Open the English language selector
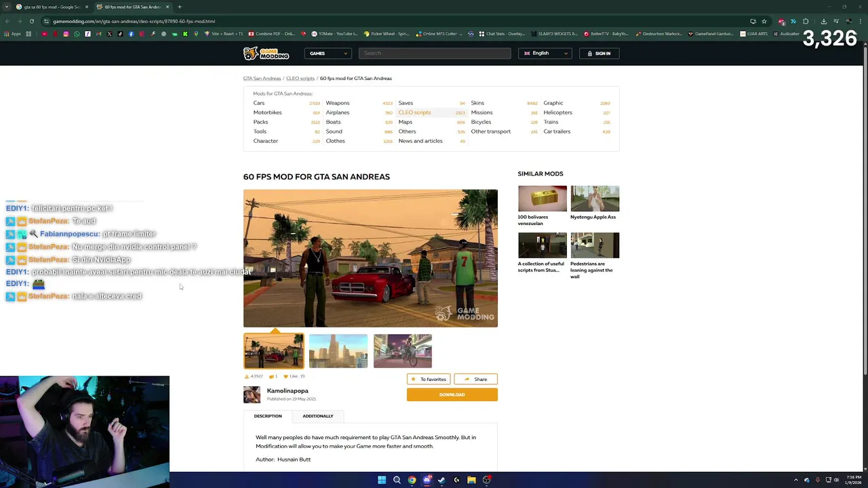This screenshot has height=488, width=868. [545, 54]
